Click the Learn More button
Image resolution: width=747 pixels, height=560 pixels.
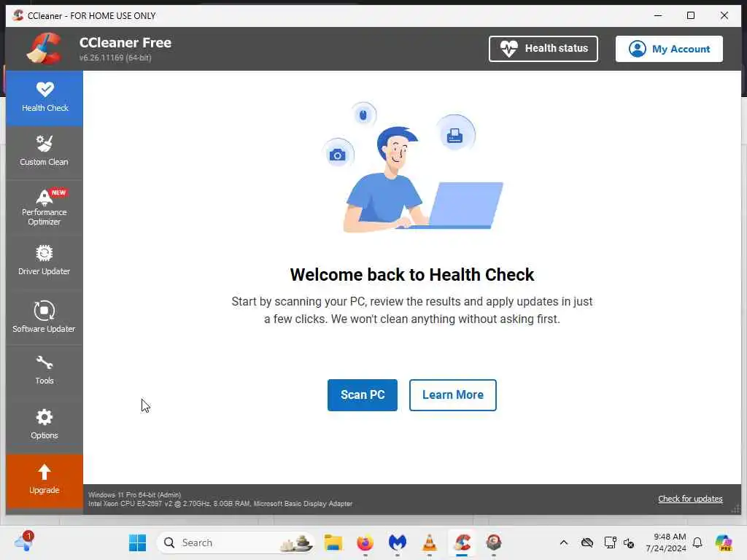click(x=452, y=394)
